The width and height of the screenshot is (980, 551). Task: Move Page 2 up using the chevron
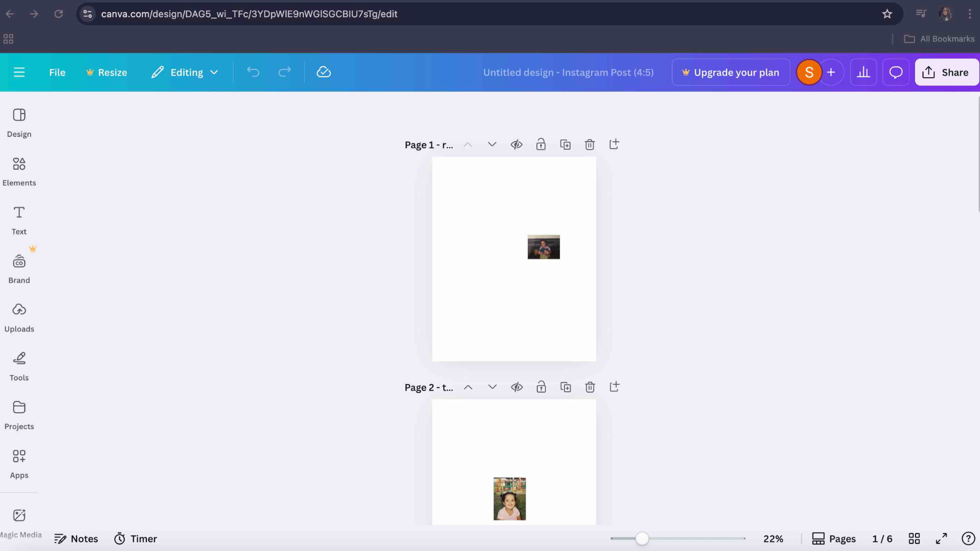(x=468, y=387)
